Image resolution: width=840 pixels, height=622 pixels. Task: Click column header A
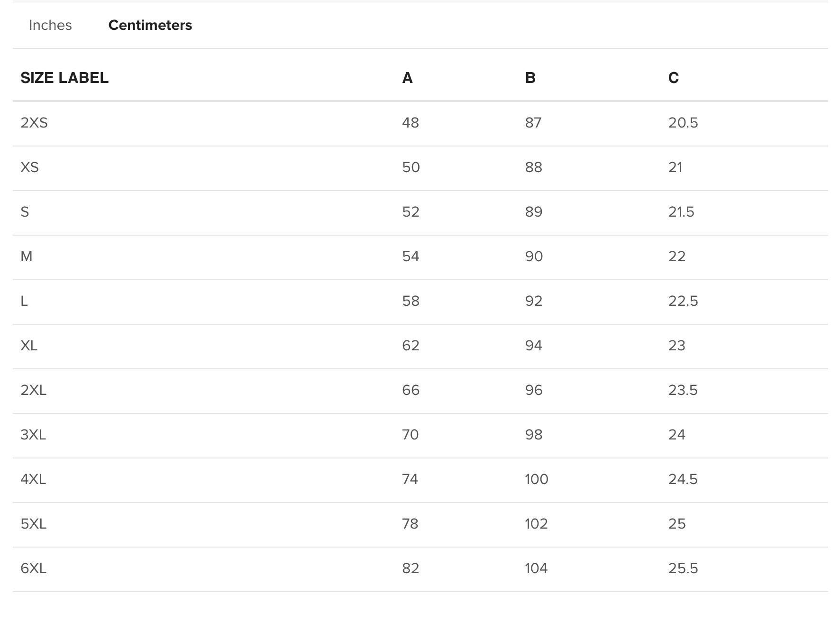point(407,78)
